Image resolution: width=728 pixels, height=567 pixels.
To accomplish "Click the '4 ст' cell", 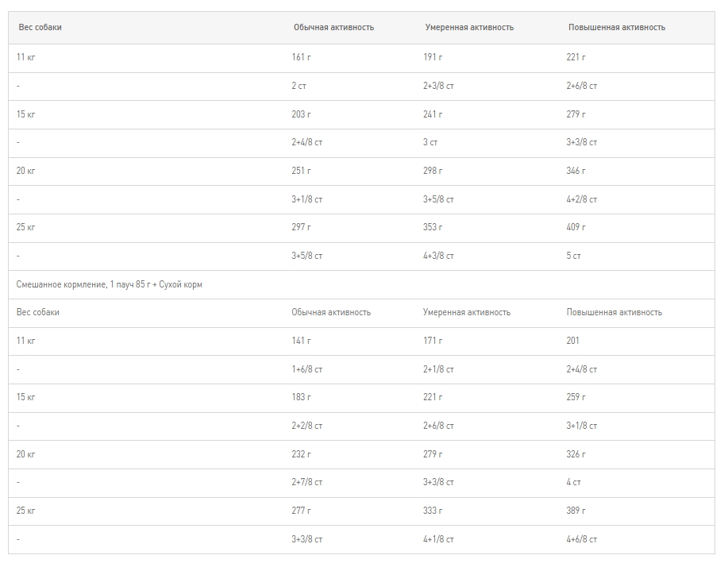I will [573, 482].
